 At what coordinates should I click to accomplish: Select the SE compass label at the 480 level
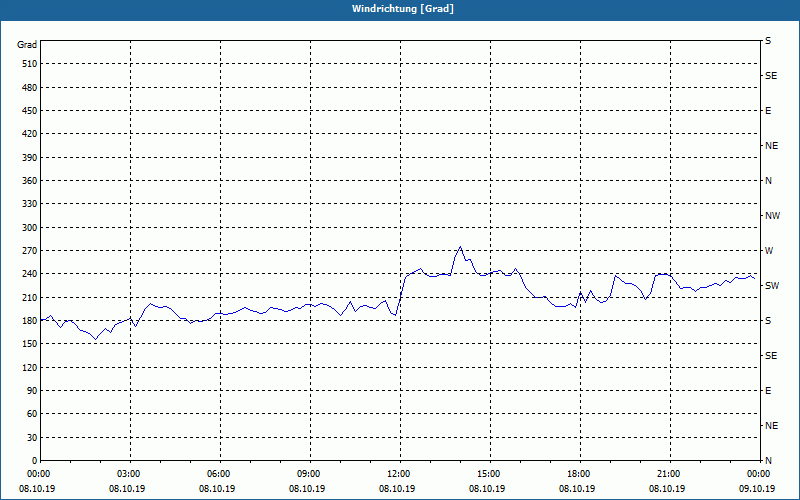coord(771,76)
